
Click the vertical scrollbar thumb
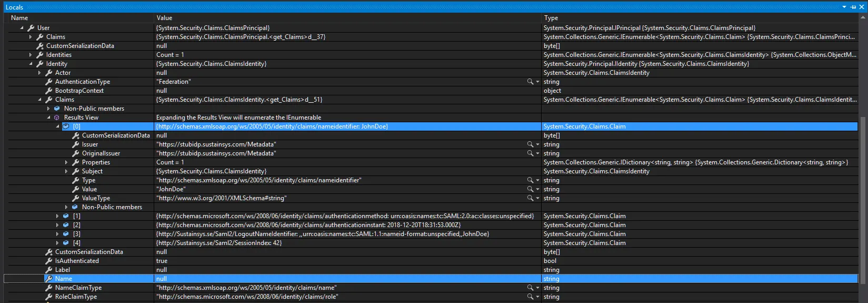[862, 206]
